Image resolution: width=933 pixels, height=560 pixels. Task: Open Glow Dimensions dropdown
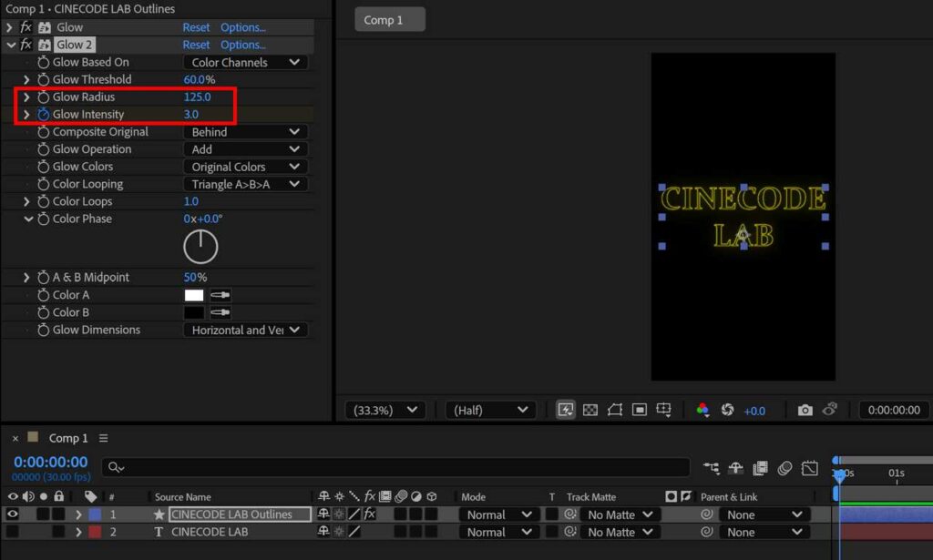[245, 330]
